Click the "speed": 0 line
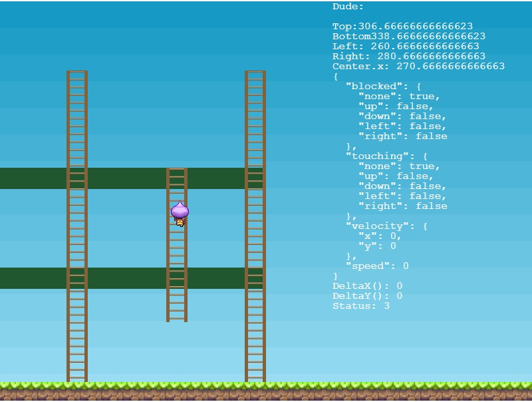The height and width of the screenshot is (402, 532). (377, 266)
